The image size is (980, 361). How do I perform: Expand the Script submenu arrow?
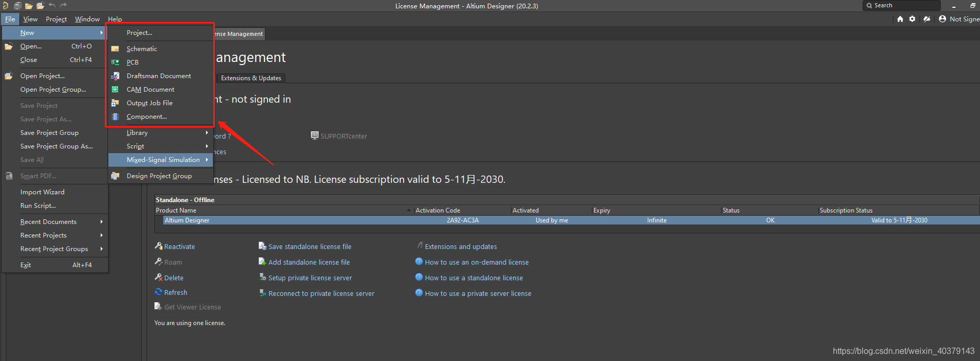tap(207, 146)
